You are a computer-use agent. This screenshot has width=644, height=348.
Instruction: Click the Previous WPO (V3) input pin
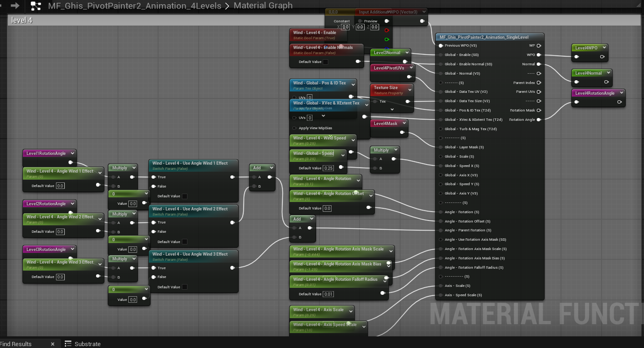tap(441, 46)
